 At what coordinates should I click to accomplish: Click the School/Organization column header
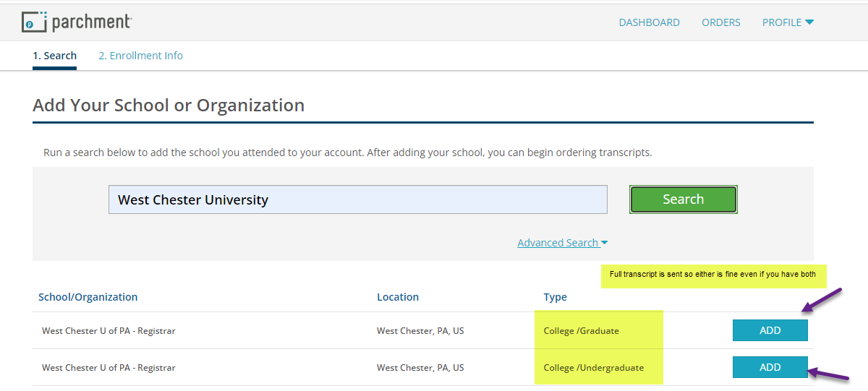pos(88,297)
